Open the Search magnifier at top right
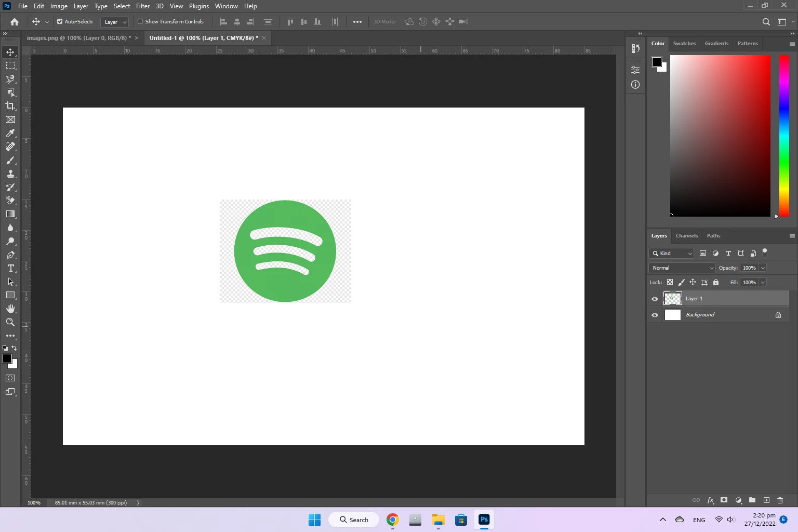The image size is (798, 532). 766,22
